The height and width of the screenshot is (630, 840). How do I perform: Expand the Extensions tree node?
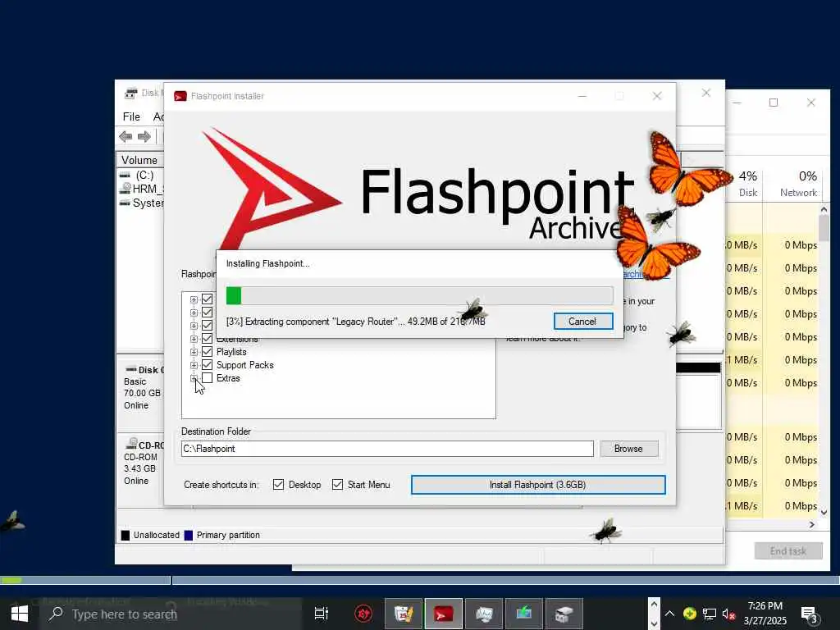[x=194, y=339]
